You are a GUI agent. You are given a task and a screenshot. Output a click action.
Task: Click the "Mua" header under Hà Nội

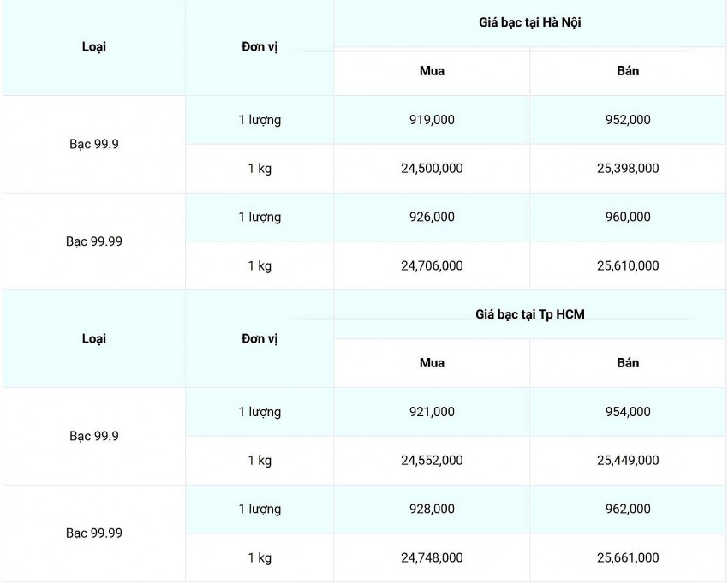(x=432, y=71)
